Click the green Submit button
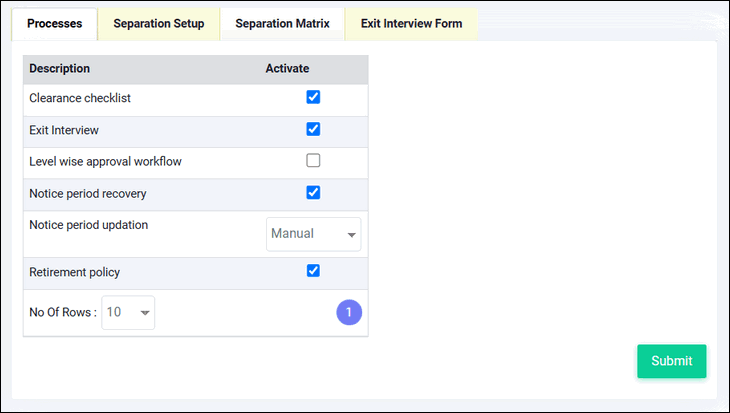The image size is (730, 413). pyautogui.click(x=671, y=361)
